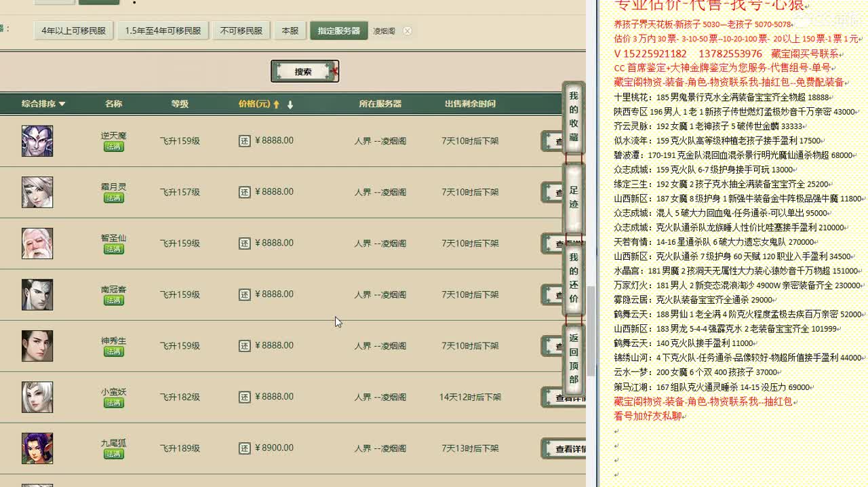Image resolution: width=868 pixels, height=487 pixels.
Task: Click 还 bargain icon in 智圣仙 row
Action: (x=245, y=243)
